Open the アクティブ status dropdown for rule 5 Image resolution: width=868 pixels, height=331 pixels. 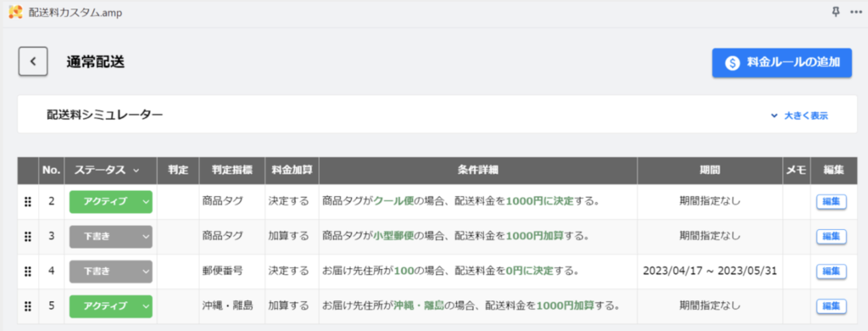point(111,306)
